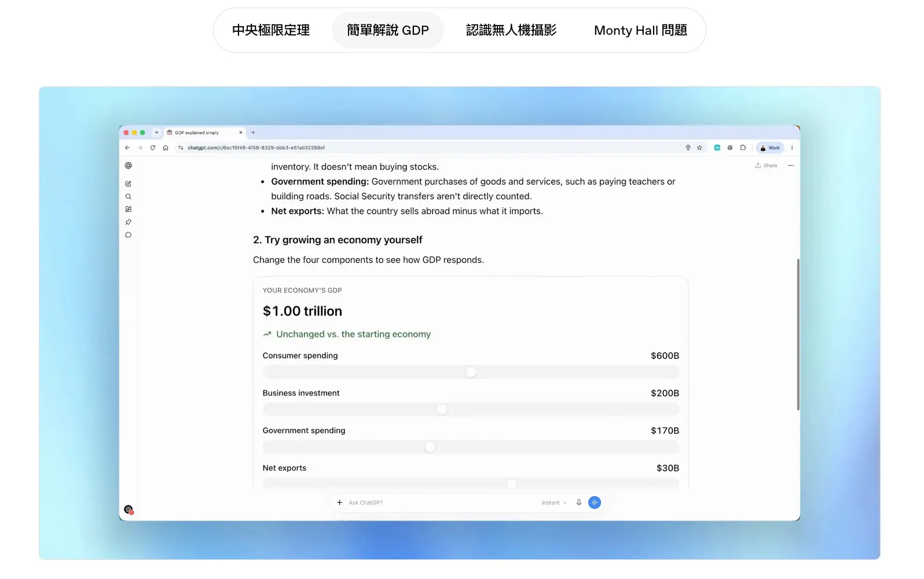Open the apps grid icon in the sidebar

pos(129,210)
